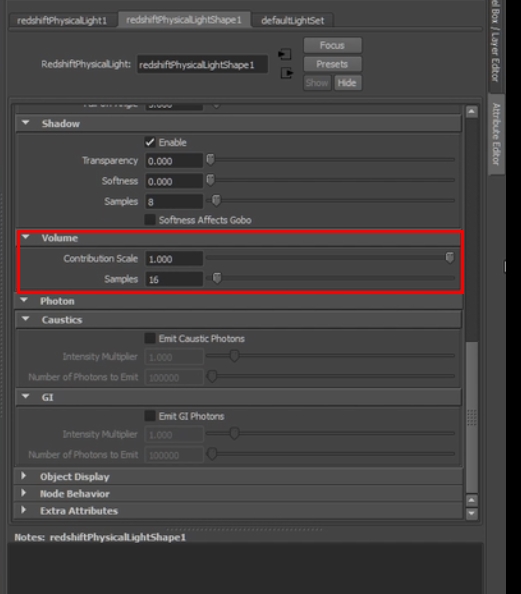
Task: Click the Presets button
Action: tap(332, 64)
